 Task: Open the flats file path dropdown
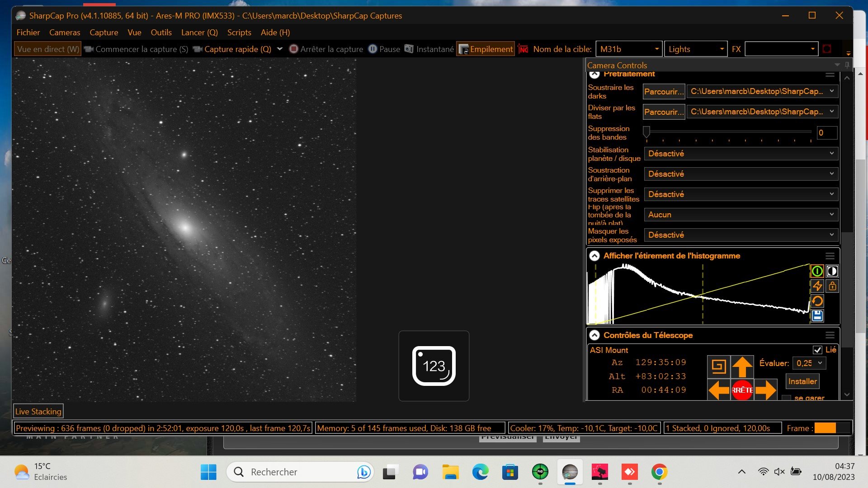coord(762,112)
